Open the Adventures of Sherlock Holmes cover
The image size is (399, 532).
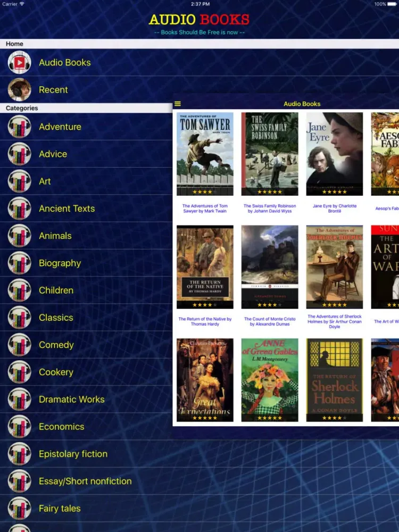pos(335,267)
